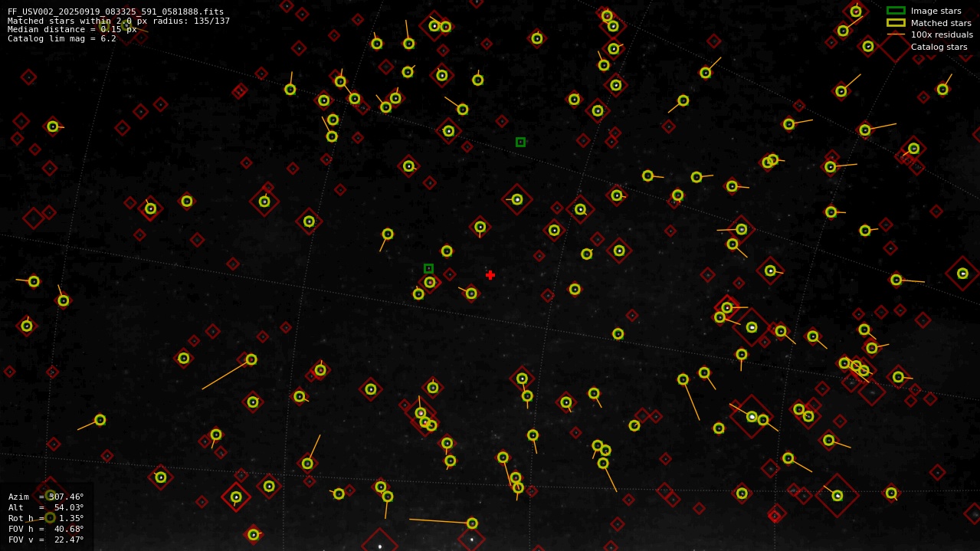Click the "Catalog stars" legend label
The width and height of the screenshot is (980, 551).
coord(939,47)
